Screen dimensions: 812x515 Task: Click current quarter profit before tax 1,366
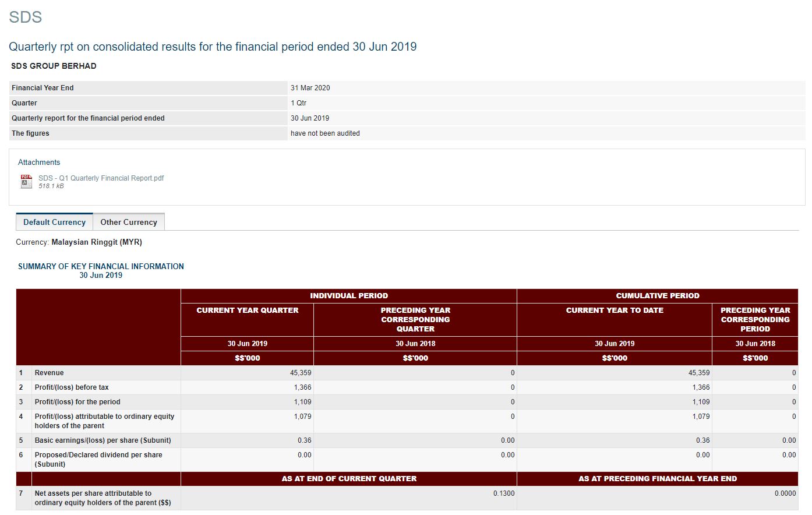point(302,387)
